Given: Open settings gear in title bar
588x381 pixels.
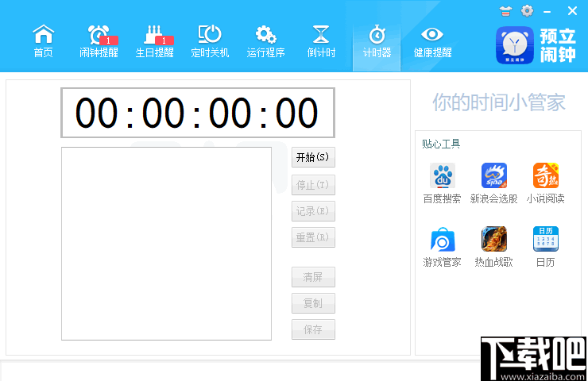Looking at the screenshot, I should pyautogui.click(x=528, y=11).
